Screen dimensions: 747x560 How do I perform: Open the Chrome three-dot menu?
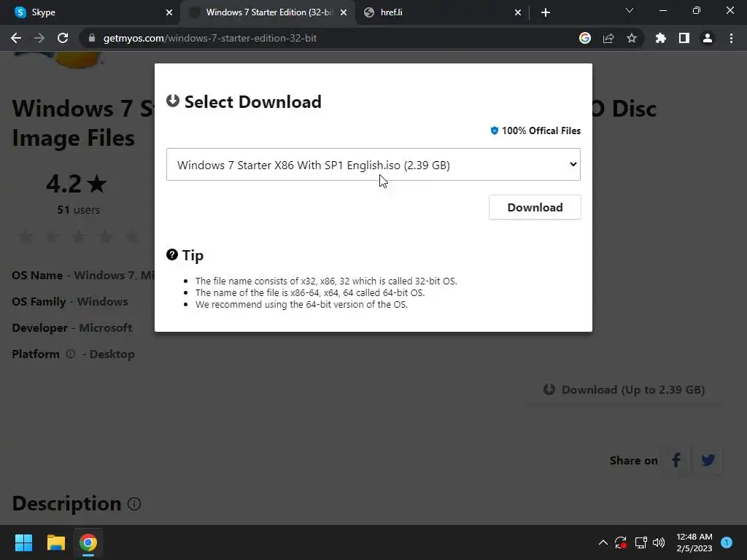coord(731,38)
